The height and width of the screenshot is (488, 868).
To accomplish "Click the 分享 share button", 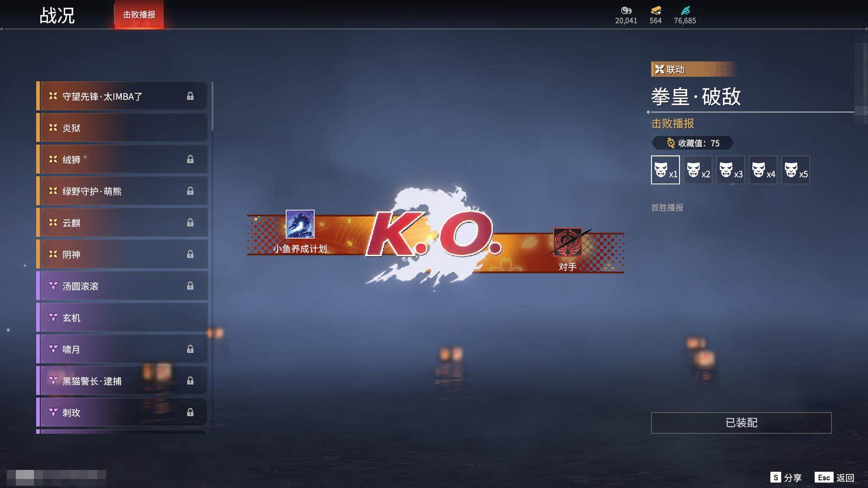I will pos(786,478).
